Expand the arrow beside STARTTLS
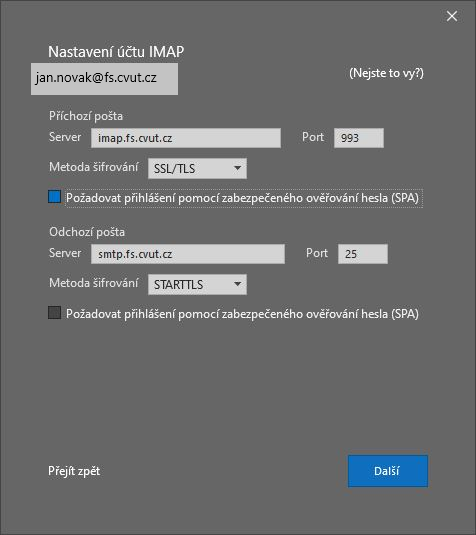Viewport: 476px width, 535px height. tap(237, 284)
